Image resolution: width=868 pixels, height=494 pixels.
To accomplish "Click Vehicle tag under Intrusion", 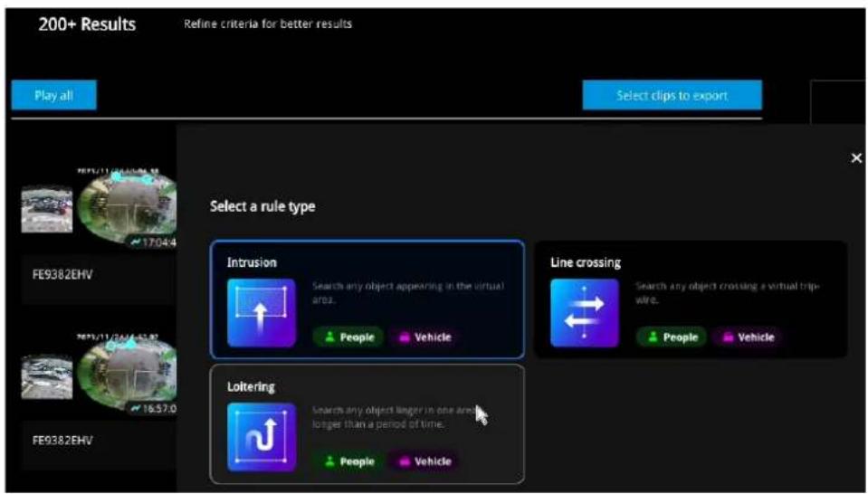I will [x=424, y=337].
